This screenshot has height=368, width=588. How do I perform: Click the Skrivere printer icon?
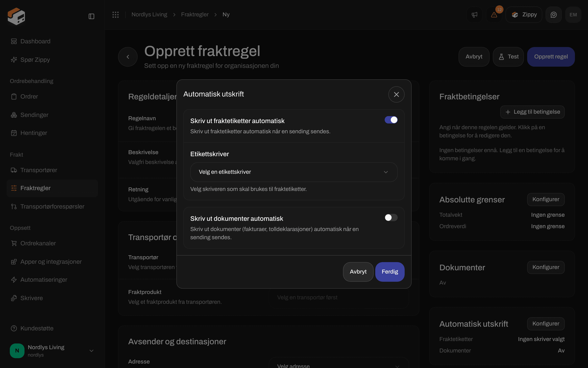coord(14,298)
